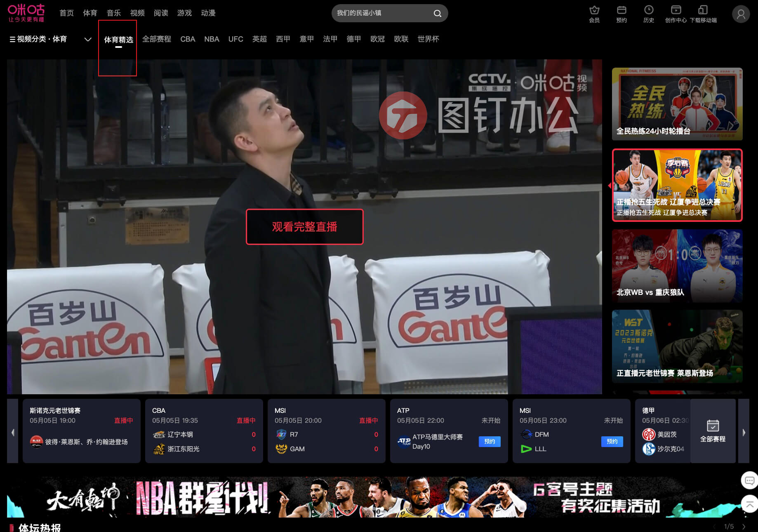Switch to the 法甲 tab
The image size is (758, 532).
tap(330, 39)
